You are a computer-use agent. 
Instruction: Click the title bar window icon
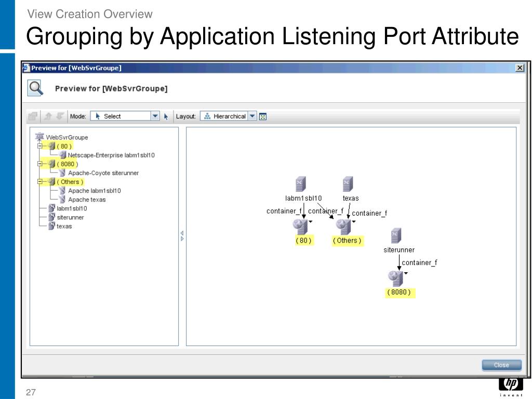tap(26, 68)
